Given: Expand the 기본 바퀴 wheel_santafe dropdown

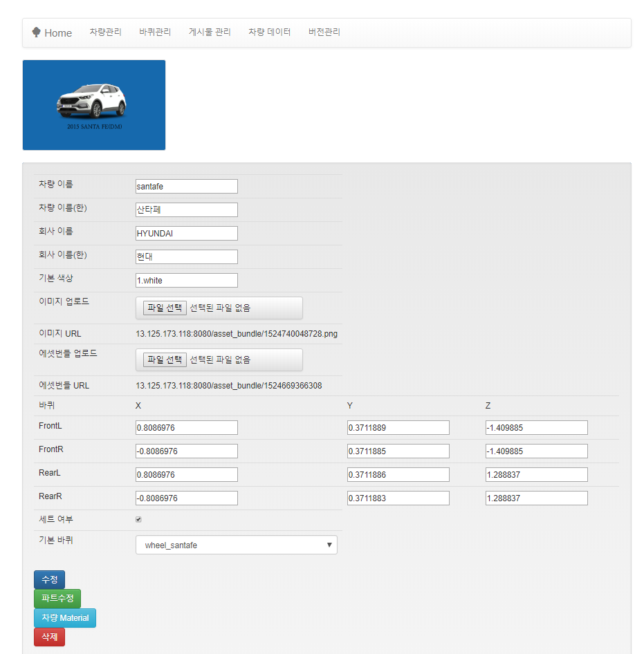Looking at the screenshot, I should (236, 545).
